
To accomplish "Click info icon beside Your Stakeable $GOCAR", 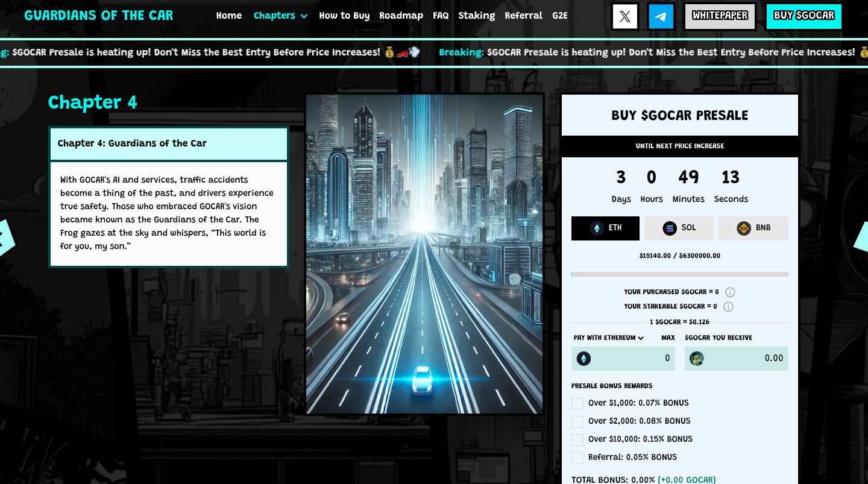I will pos(728,307).
